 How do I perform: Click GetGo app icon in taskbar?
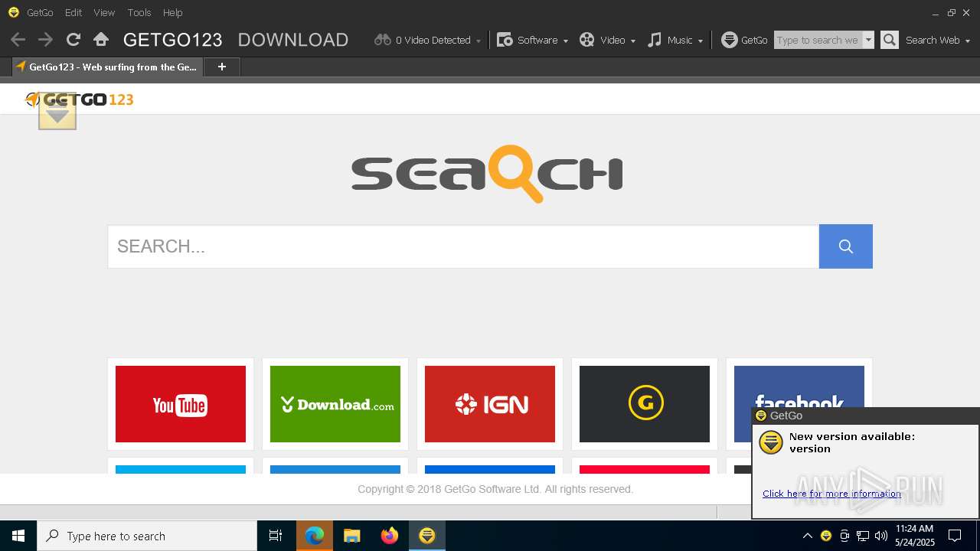tap(427, 536)
